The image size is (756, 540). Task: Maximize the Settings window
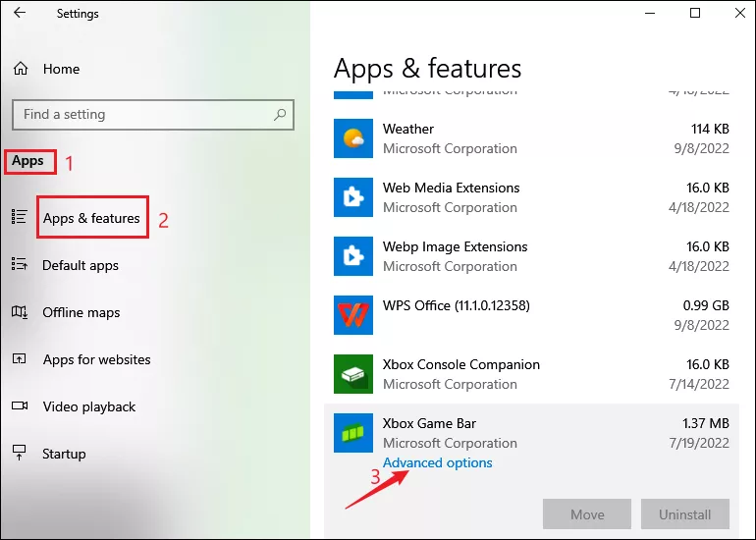[695, 13]
